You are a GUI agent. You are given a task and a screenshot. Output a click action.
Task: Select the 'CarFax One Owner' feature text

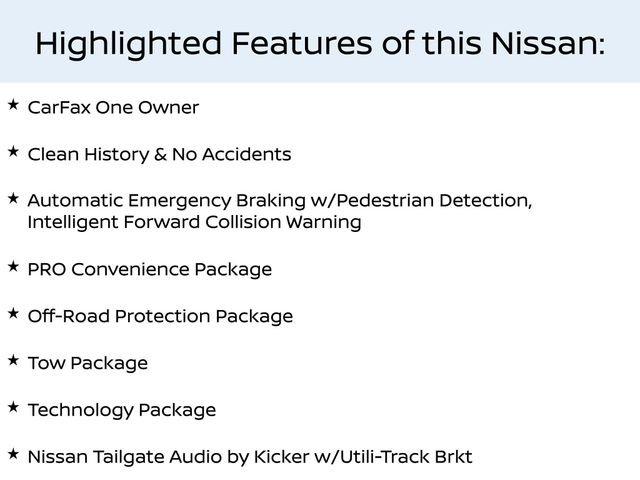pos(113,107)
